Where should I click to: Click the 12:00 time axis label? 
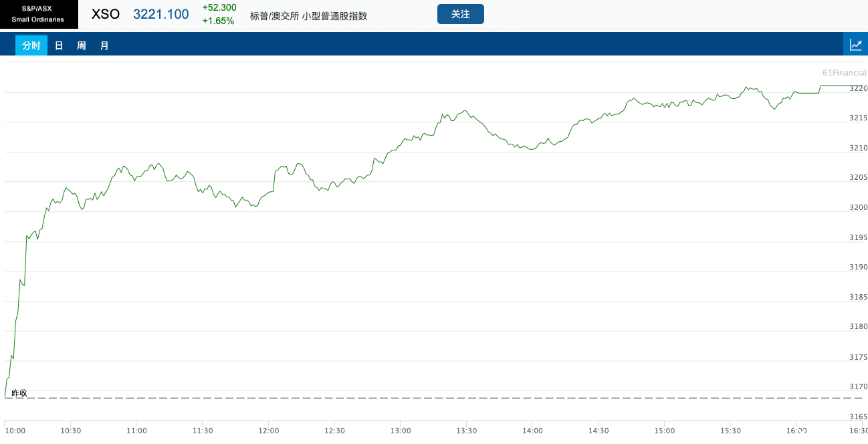pyautogui.click(x=269, y=431)
